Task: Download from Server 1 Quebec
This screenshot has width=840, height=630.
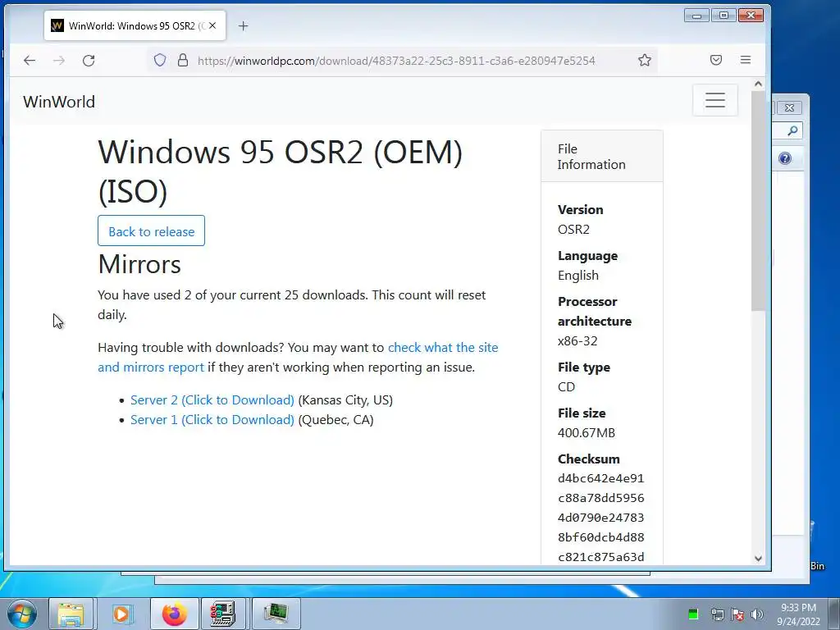Action: (212, 420)
